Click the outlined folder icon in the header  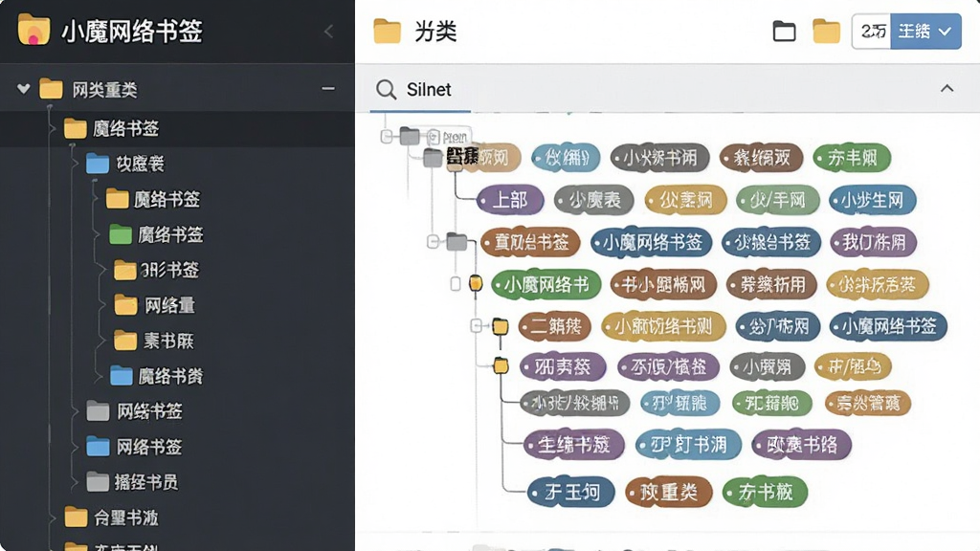point(785,32)
